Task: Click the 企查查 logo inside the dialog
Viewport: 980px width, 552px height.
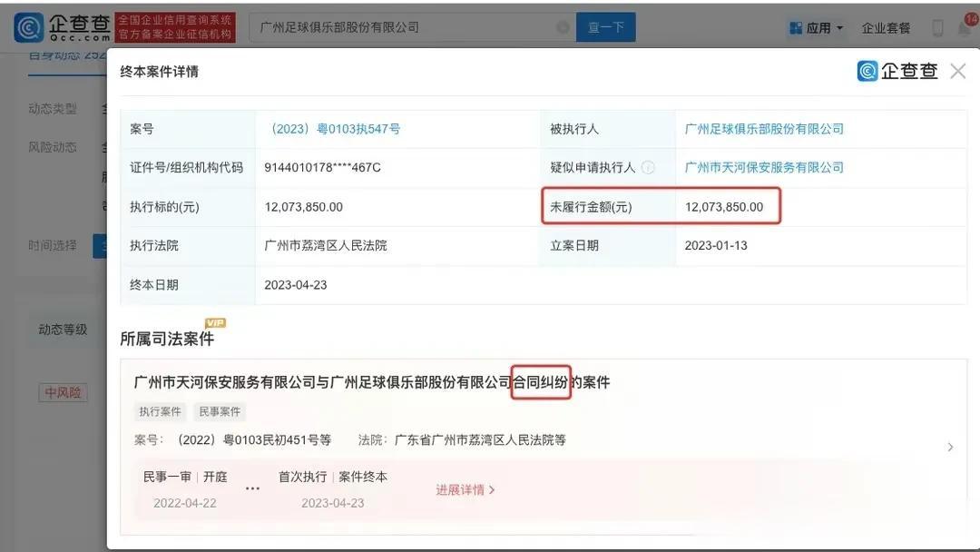Action: coord(897,71)
